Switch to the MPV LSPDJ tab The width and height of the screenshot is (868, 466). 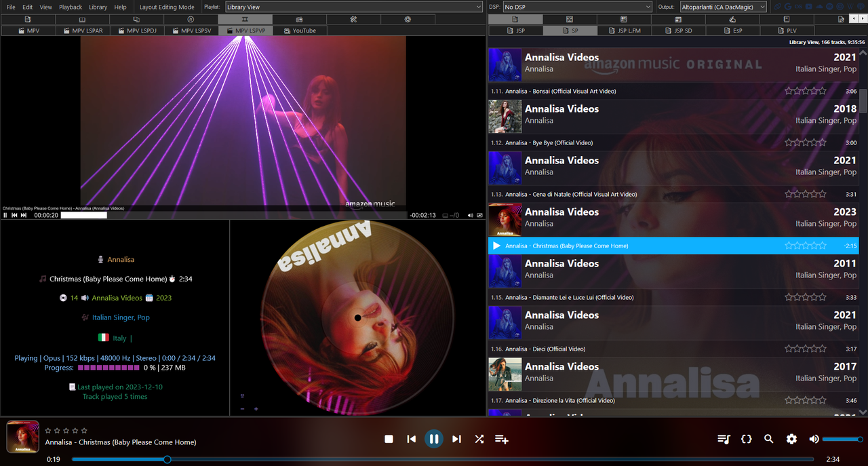click(137, 31)
